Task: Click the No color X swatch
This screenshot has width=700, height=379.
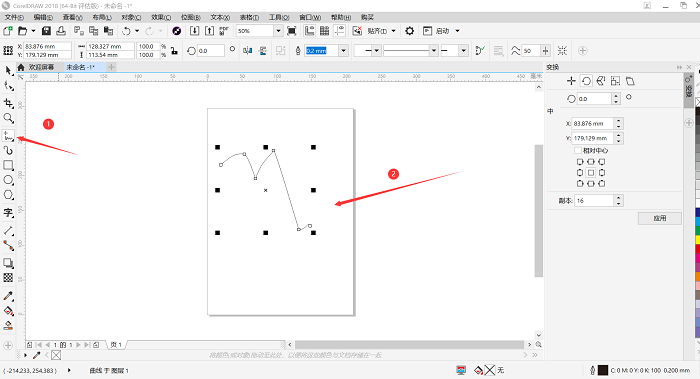Action: pos(56,355)
